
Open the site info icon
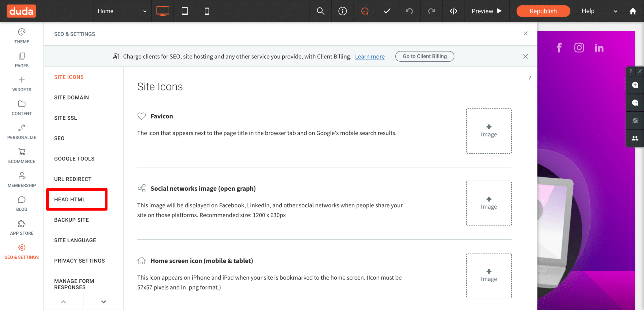[342, 11]
